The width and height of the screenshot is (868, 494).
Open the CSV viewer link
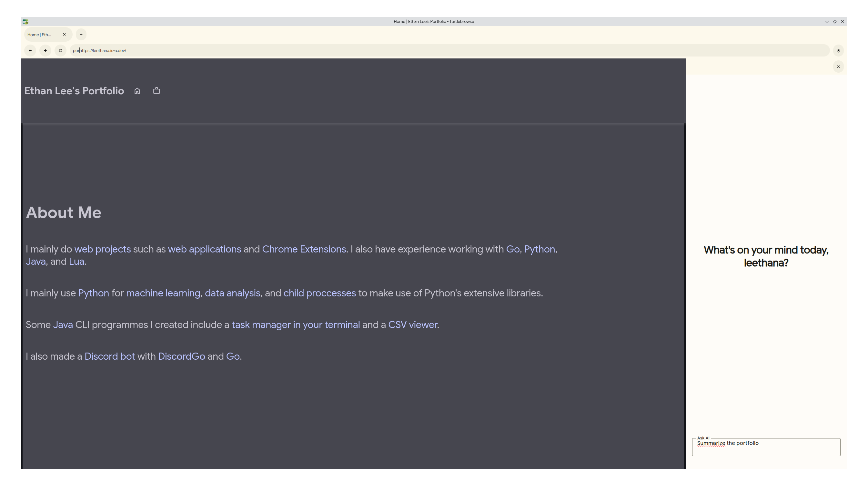(x=413, y=325)
